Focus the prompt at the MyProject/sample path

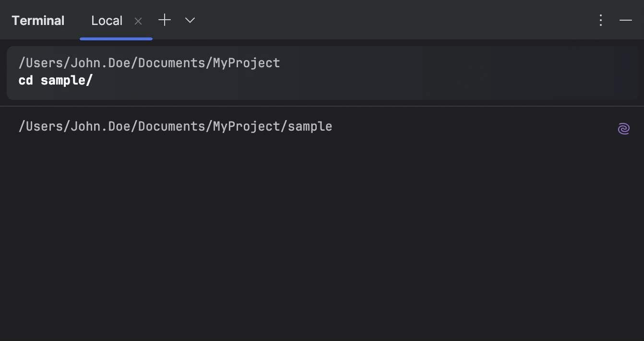click(175, 126)
